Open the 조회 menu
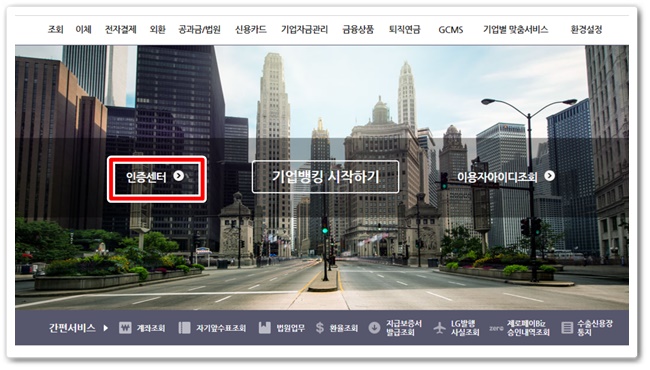The width and height of the screenshot is (650, 370). pyautogui.click(x=56, y=29)
